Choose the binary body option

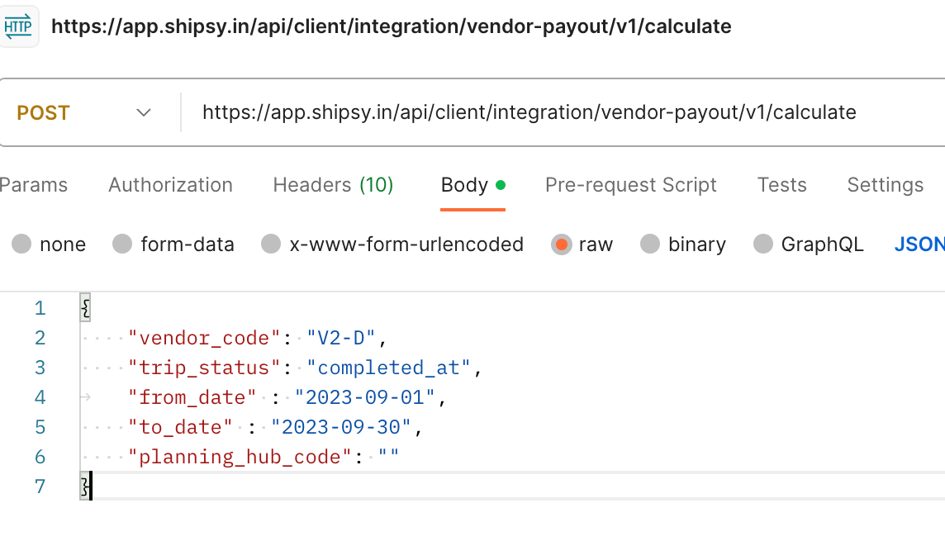[651, 244]
